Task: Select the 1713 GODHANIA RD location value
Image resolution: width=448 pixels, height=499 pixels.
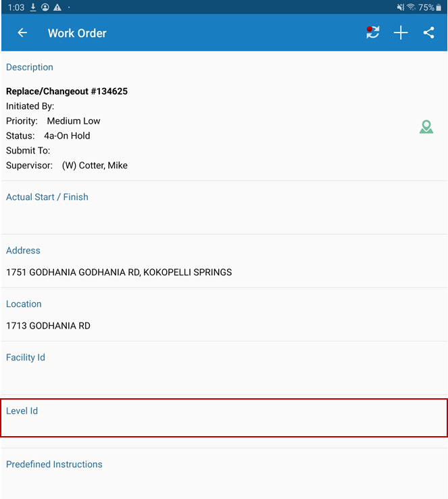Action: [48, 326]
